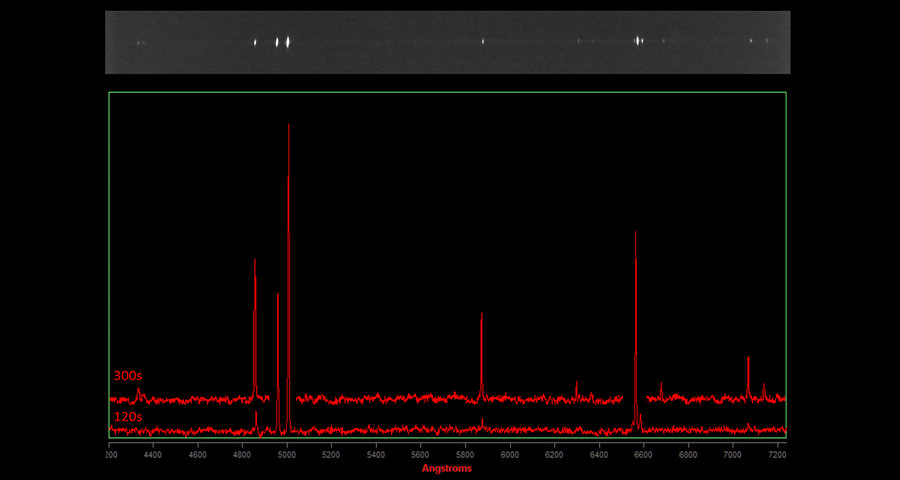Click the emission peak near 5880 Angstroms
The width and height of the screenshot is (900, 480).
(482, 314)
